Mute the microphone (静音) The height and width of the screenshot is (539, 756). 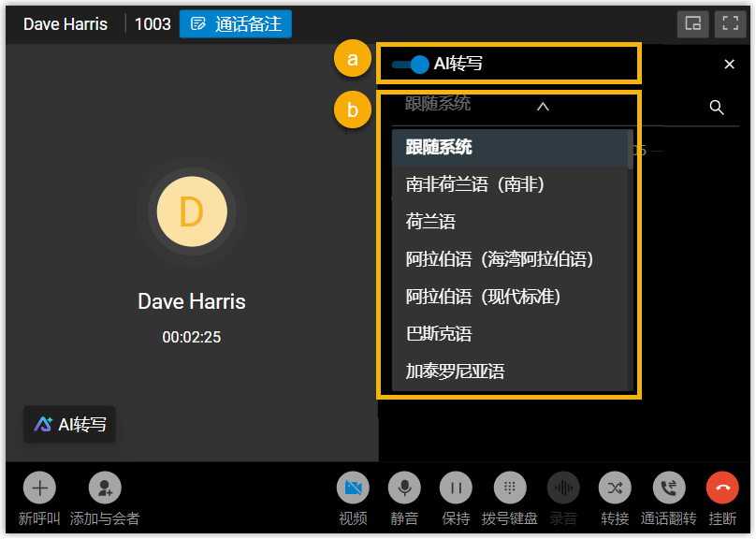(x=404, y=488)
